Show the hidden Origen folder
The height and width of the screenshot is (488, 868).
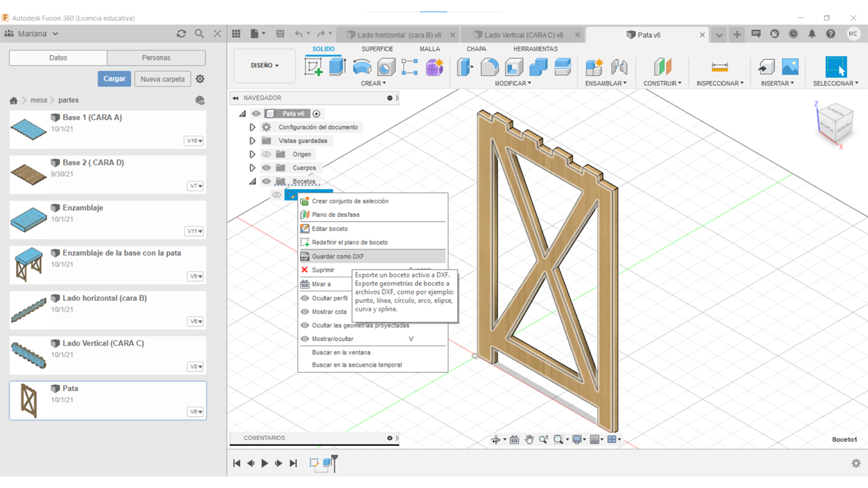266,155
